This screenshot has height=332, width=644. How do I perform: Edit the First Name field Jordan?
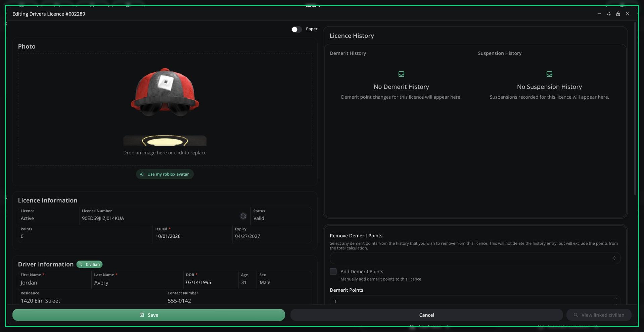coord(54,280)
